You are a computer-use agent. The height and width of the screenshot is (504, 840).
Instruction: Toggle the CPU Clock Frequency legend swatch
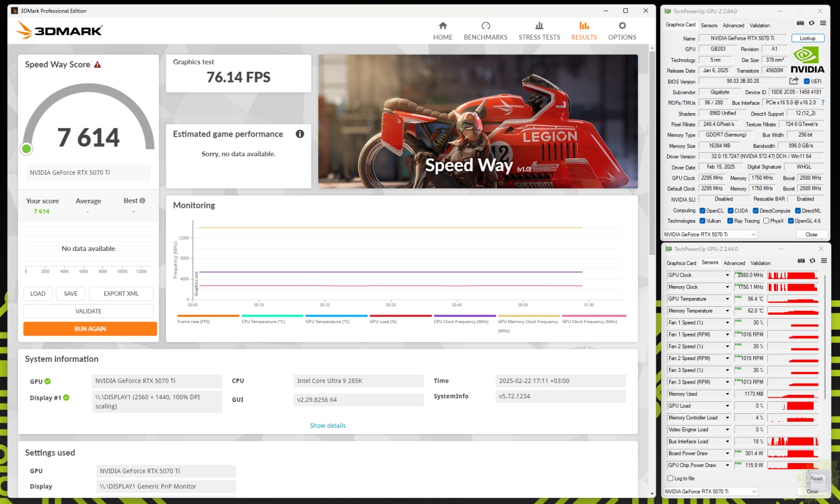pyautogui.click(x=465, y=316)
